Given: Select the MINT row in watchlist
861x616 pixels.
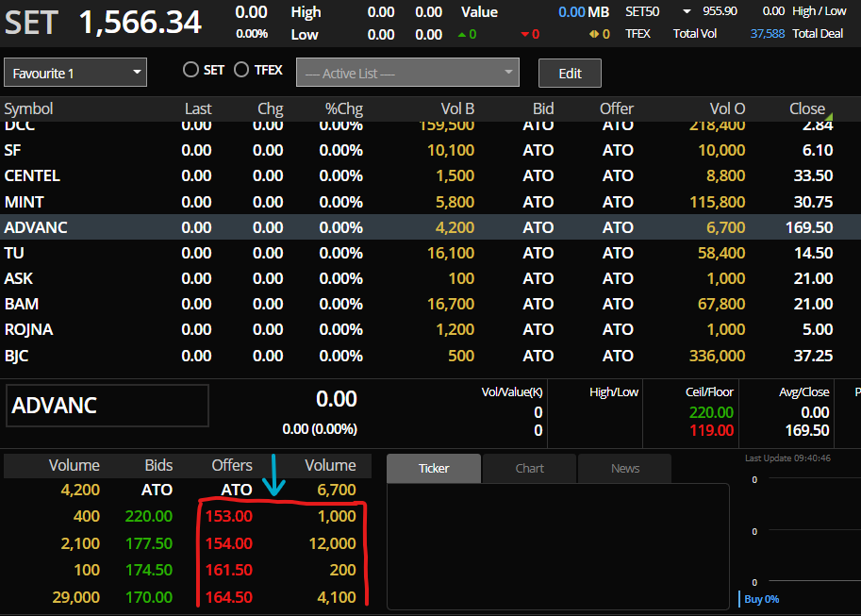Looking at the screenshot, I should point(25,202).
